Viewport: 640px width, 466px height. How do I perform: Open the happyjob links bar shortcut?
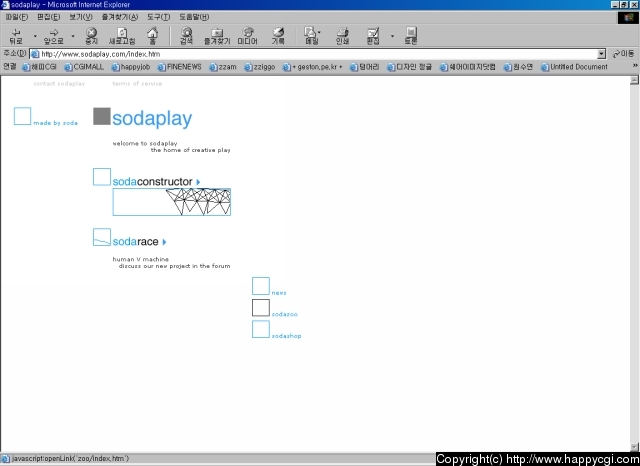pyautogui.click(x=131, y=67)
